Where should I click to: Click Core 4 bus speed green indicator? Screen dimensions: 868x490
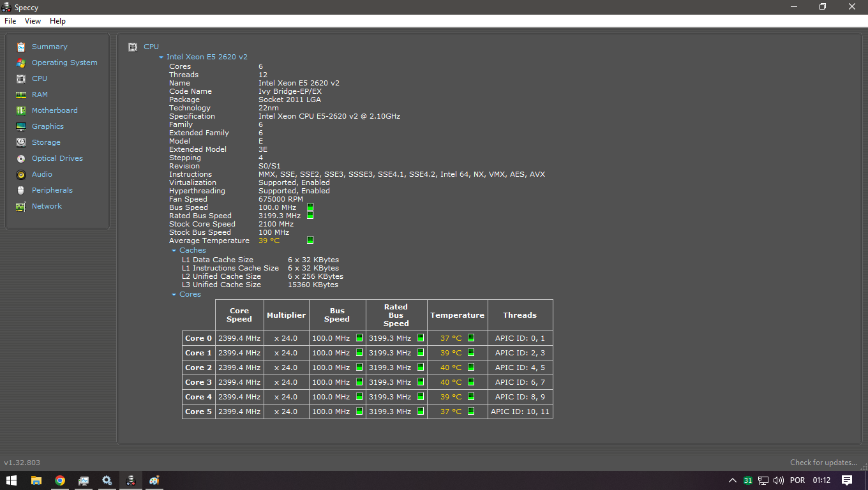359,397
